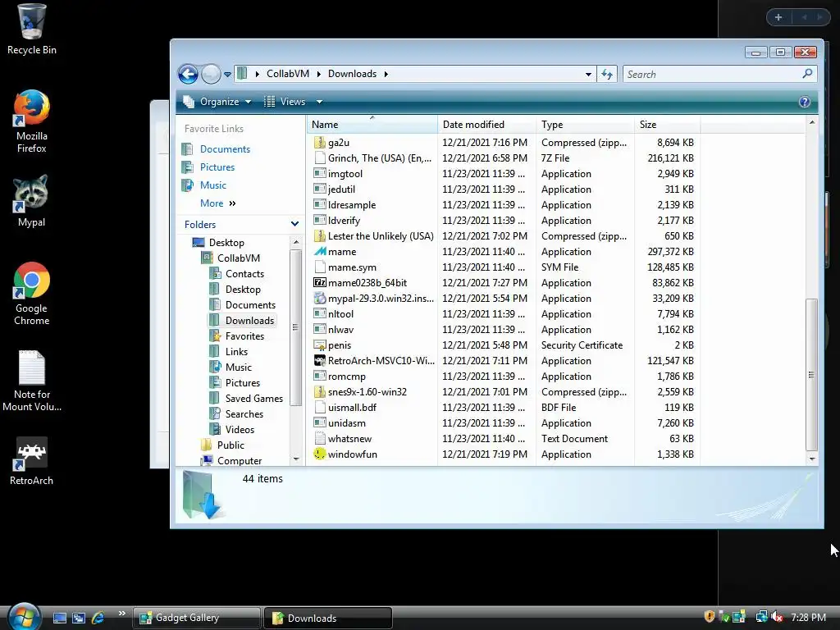Select the RetroArch-MSVC10 installer icon
The width and height of the screenshot is (840, 630).
coord(320,361)
